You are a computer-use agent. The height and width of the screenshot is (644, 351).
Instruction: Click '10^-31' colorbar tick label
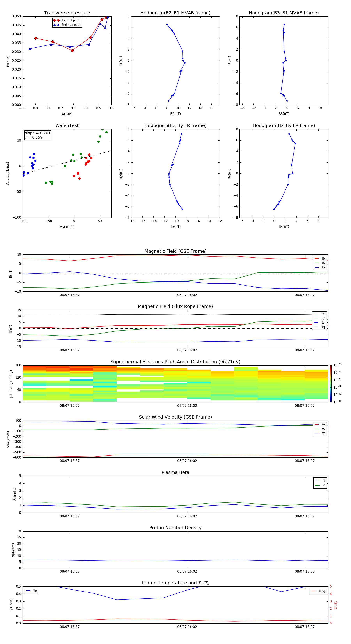click(337, 402)
